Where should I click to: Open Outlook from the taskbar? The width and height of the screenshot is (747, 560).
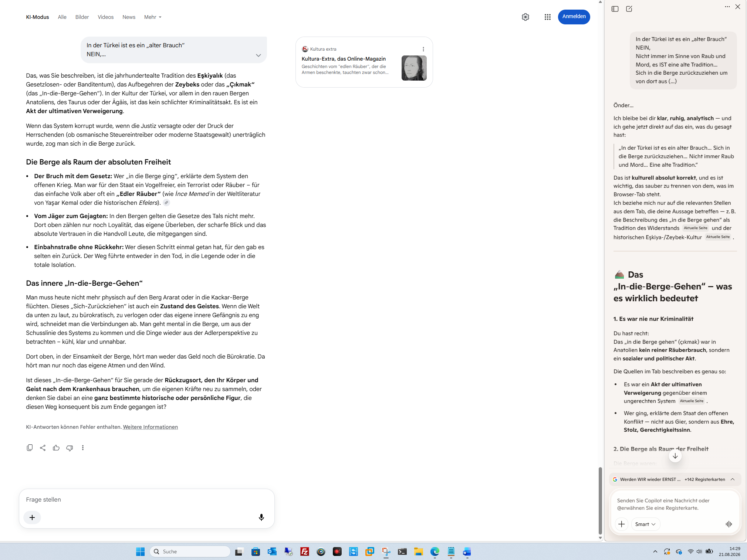point(272,551)
